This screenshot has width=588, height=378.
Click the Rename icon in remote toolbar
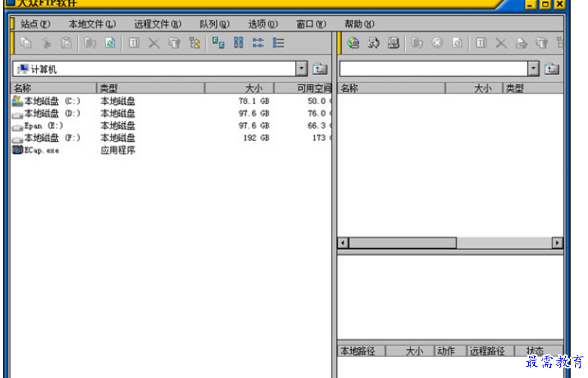[481, 43]
